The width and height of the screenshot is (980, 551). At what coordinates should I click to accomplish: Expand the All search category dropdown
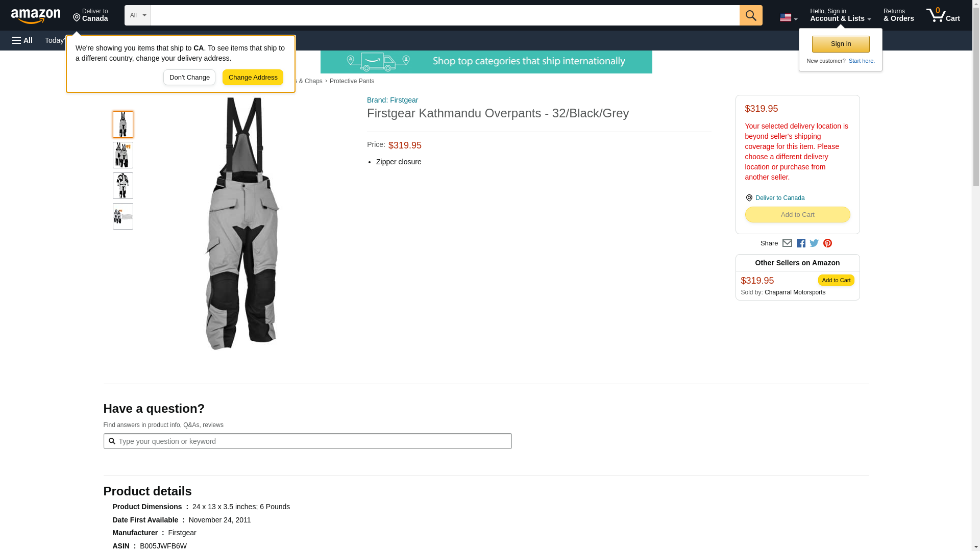coord(138,15)
